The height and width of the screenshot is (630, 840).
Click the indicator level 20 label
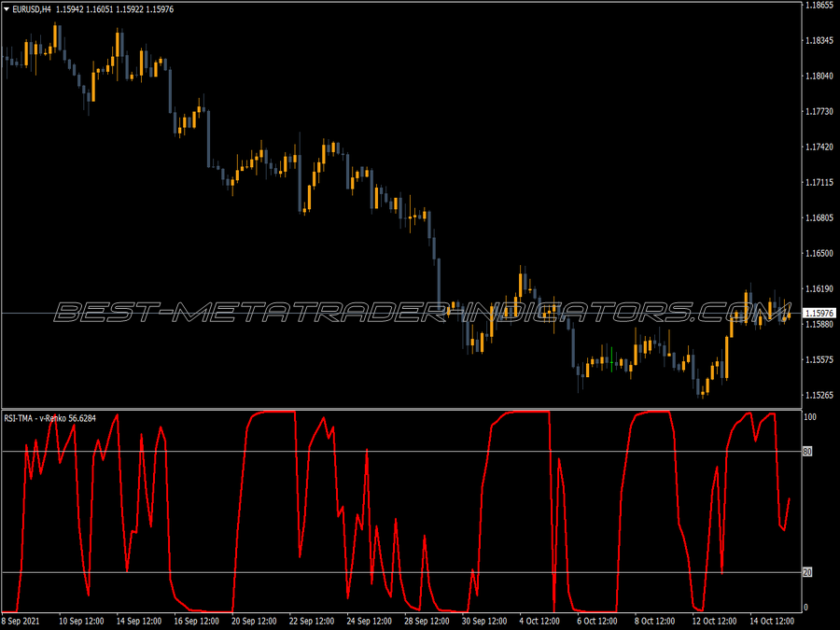pyautogui.click(x=807, y=573)
